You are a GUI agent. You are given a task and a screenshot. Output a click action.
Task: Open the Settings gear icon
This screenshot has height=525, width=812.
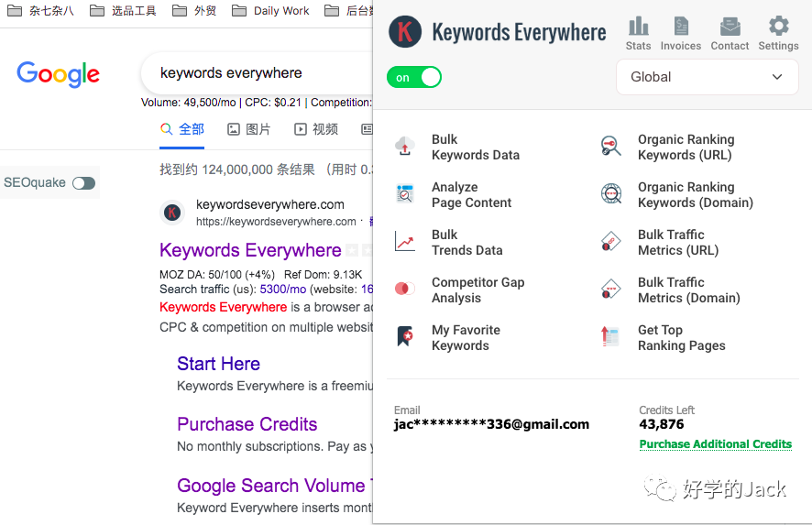[778, 26]
